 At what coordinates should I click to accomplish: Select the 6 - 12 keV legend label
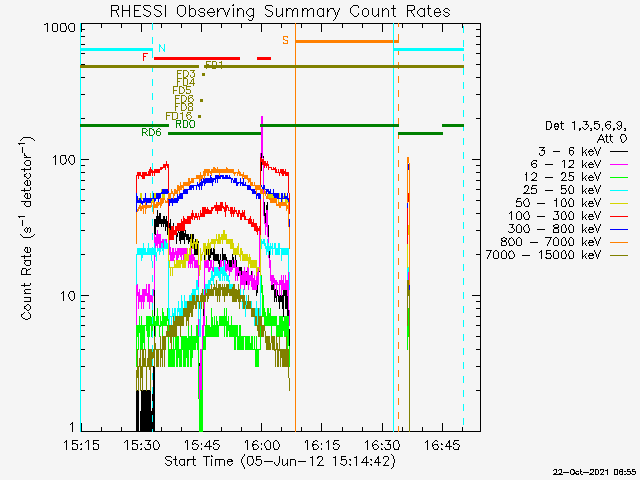[x=566, y=164]
